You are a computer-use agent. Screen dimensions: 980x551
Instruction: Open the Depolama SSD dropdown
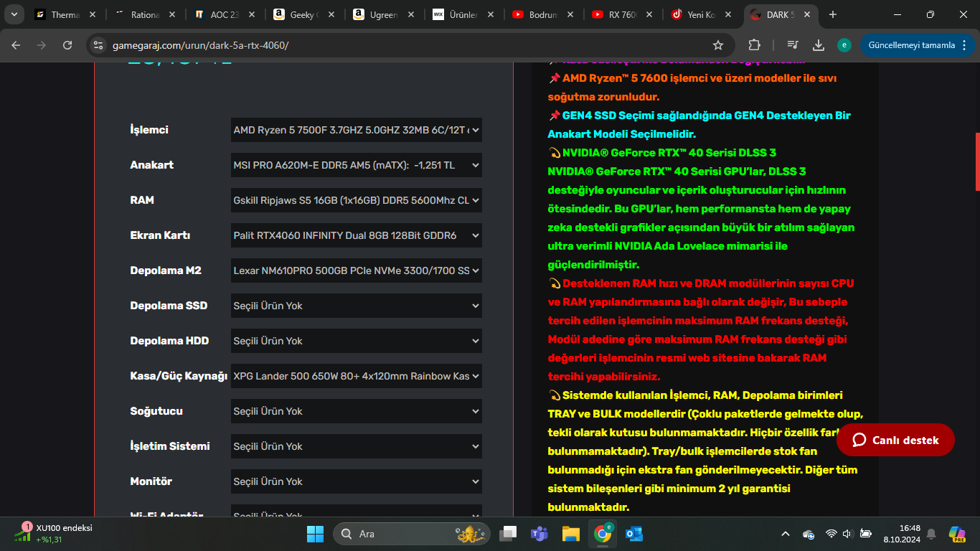357,306
